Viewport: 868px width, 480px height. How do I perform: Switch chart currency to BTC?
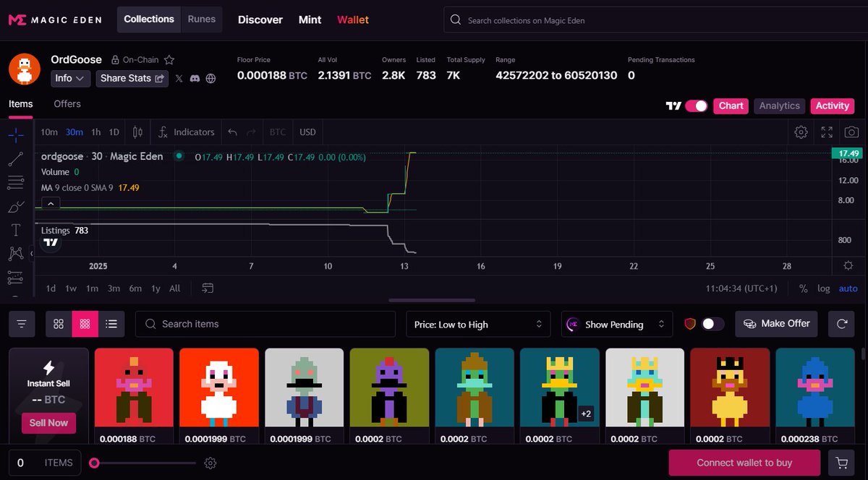point(278,132)
